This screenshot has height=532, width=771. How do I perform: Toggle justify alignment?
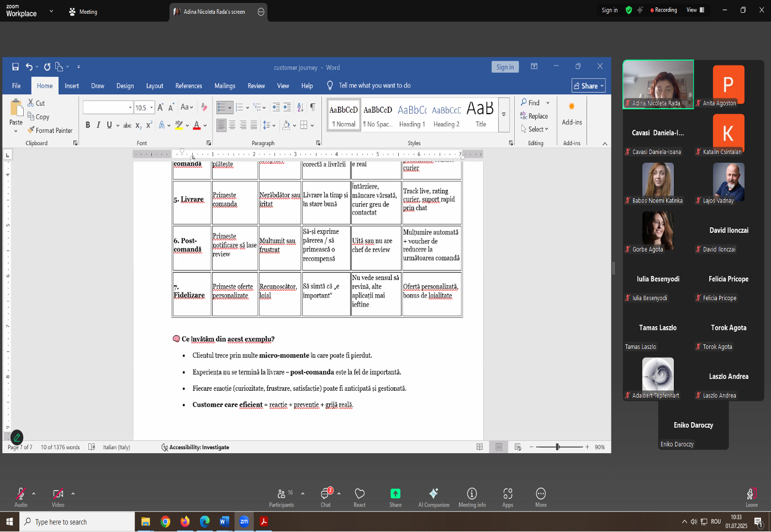(x=254, y=125)
